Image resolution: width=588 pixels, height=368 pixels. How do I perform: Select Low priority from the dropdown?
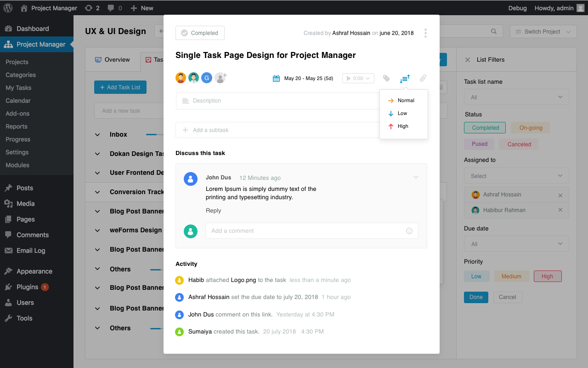(402, 113)
